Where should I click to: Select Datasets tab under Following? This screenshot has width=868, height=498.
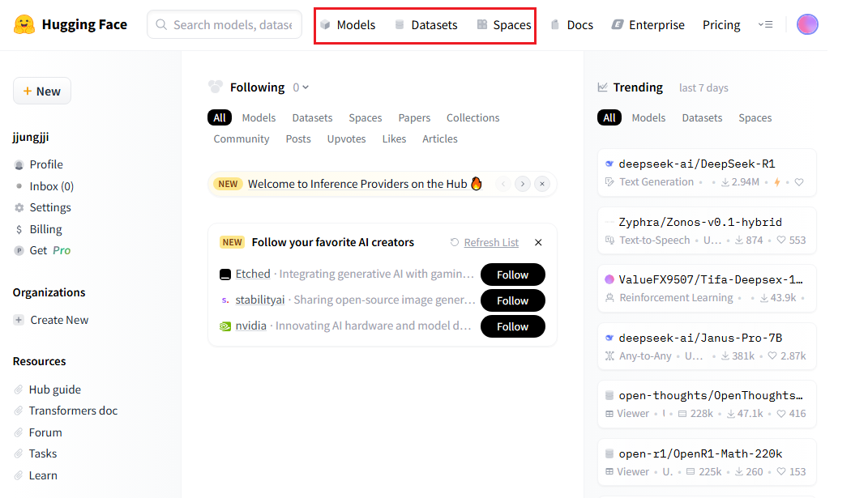pos(312,118)
